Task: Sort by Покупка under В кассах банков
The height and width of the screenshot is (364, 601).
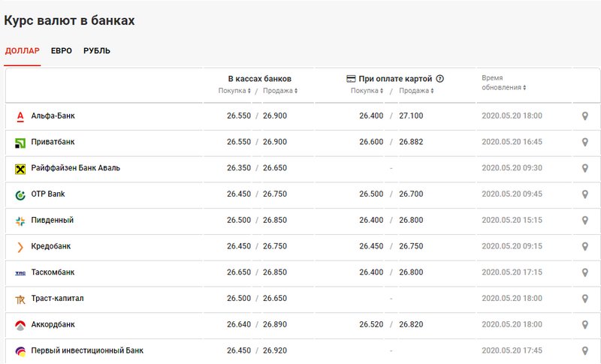Action: [234, 91]
